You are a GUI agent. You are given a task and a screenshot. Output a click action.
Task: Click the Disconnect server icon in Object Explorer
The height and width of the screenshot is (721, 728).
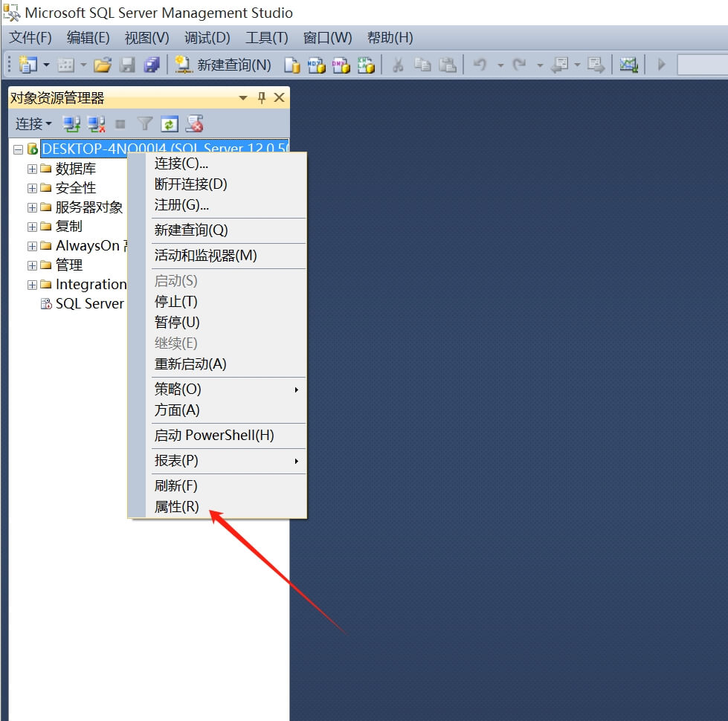[x=96, y=124]
